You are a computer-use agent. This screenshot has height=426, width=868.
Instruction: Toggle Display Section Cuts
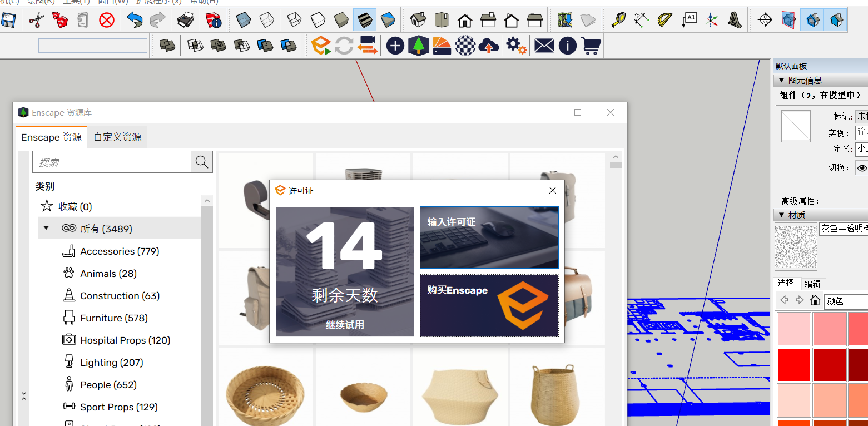[812, 21]
